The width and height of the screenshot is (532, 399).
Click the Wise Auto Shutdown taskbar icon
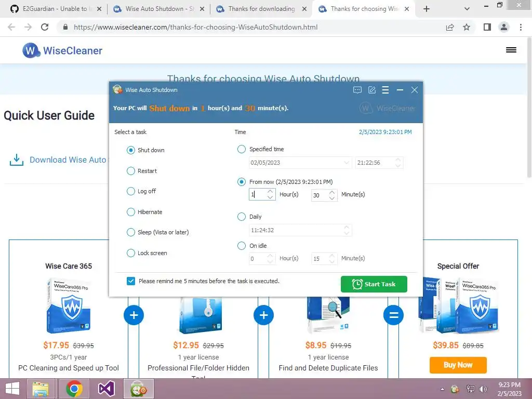138,389
